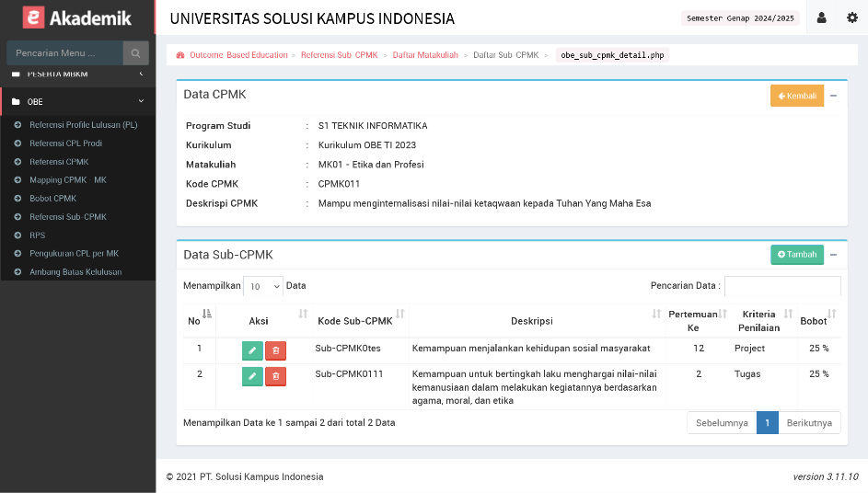Image resolution: width=868 pixels, height=493 pixels.
Task: Click the e-Akademik logo
Action: (x=77, y=17)
